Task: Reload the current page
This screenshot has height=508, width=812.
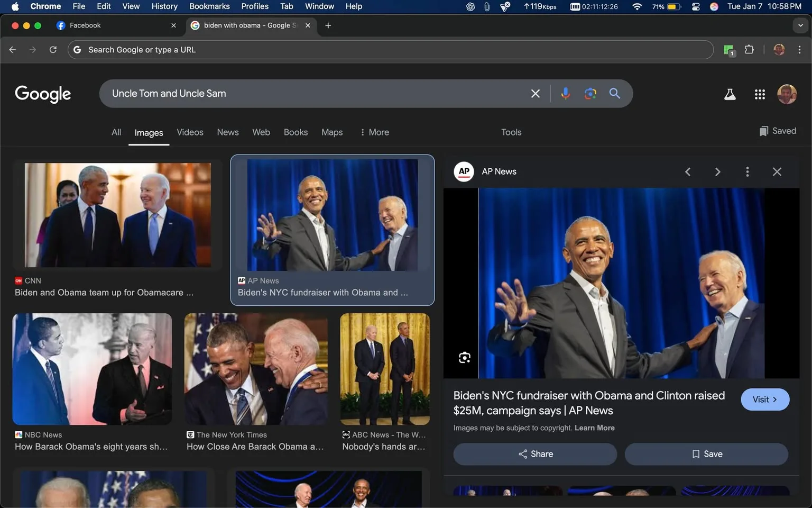Action: point(53,50)
